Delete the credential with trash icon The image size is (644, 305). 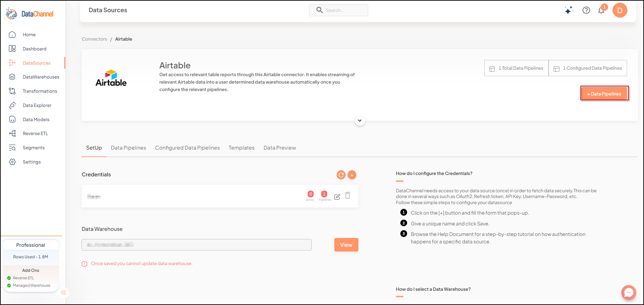point(348,195)
